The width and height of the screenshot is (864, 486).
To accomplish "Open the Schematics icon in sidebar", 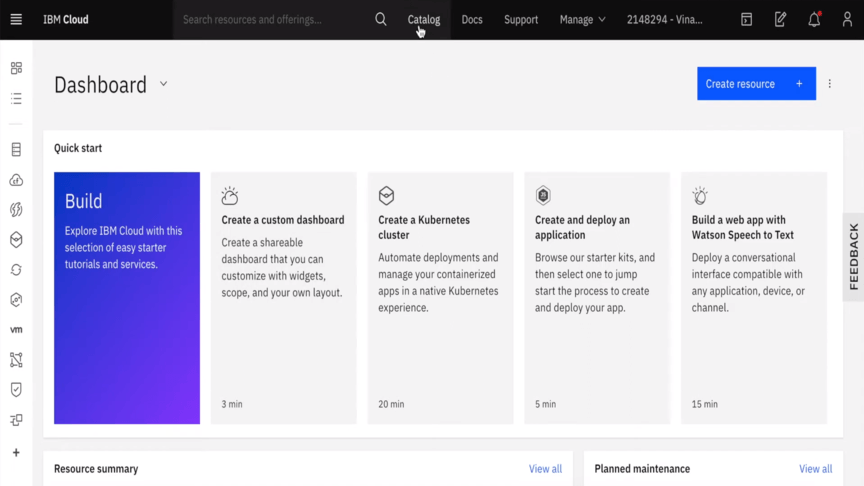I will click(x=16, y=420).
